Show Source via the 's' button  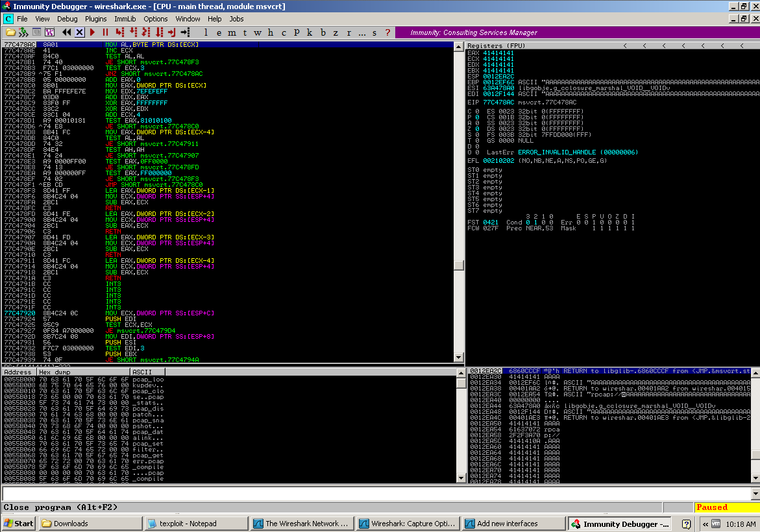(x=374, y=32)
